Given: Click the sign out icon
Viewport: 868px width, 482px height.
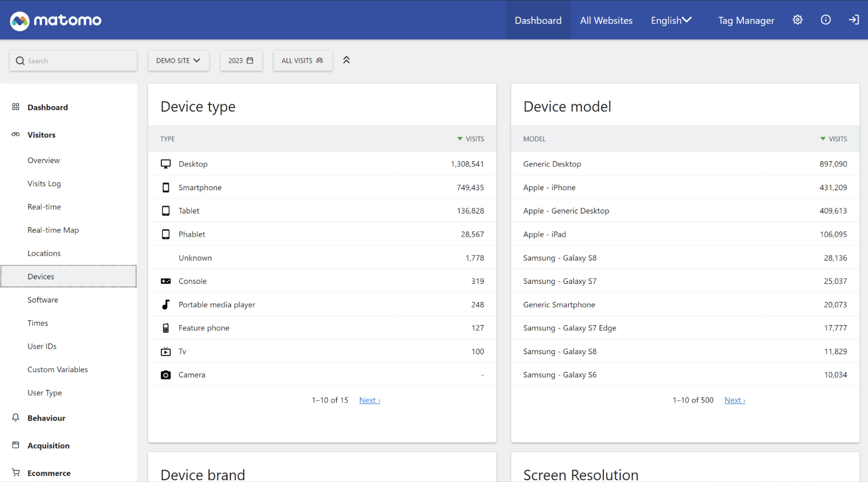Looking at the screenshot, I should [854, 20].
